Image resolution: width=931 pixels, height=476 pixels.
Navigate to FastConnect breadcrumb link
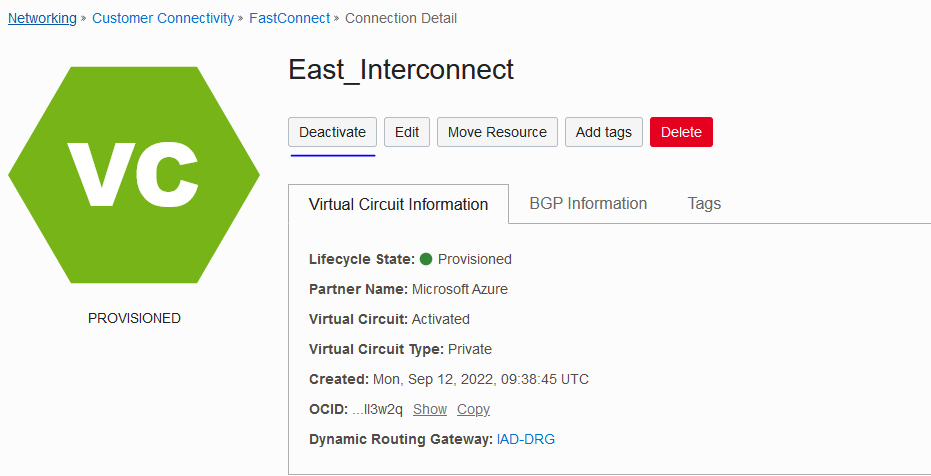coord(290,18)
